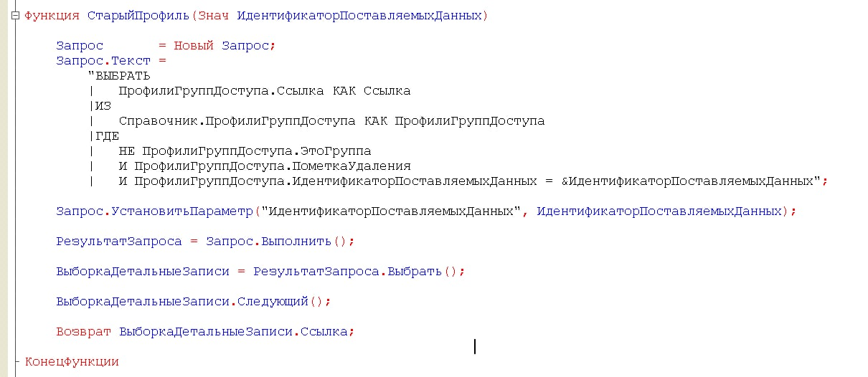Click the КонецФункции keyword

tap(72, 362)
